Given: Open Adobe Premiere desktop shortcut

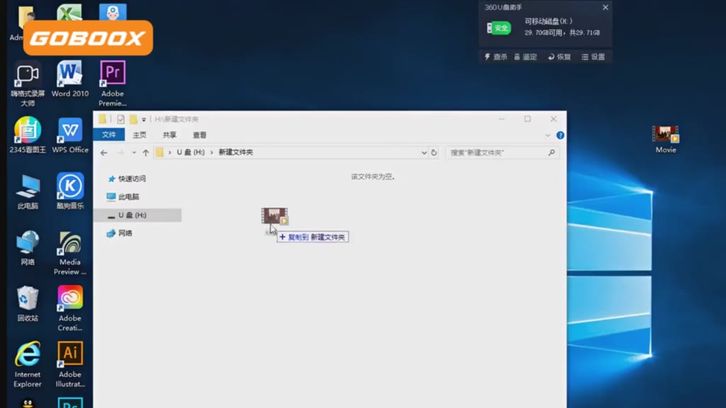Looking at the screenshot, I should (x=112, y=77).
